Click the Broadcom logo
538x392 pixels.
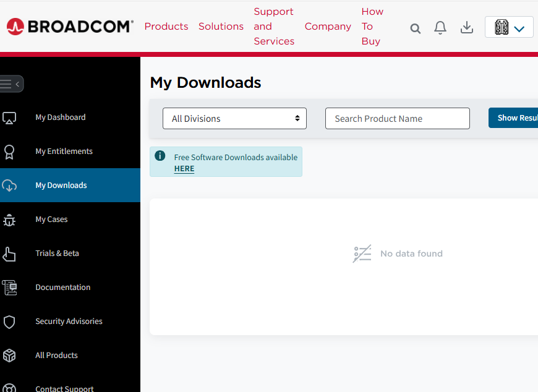click(70, 27)
